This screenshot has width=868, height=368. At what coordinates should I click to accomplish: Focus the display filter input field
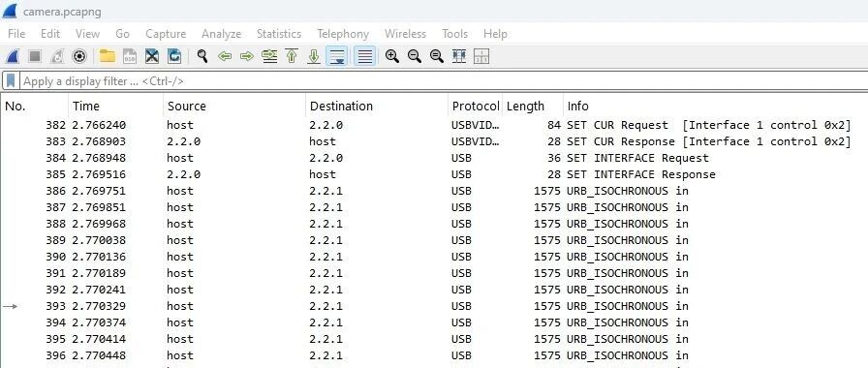[443, 81]
